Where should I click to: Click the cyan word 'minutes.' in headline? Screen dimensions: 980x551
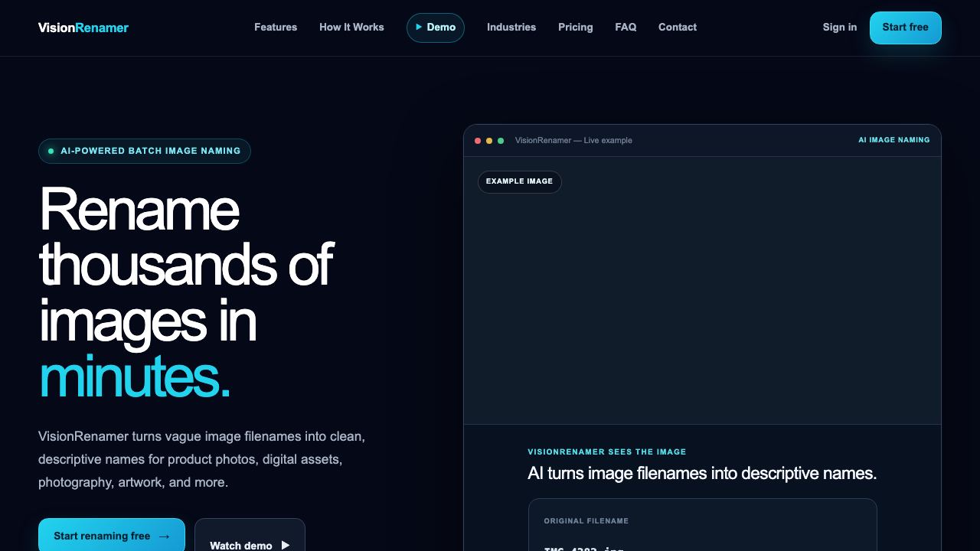coord(135,377)
